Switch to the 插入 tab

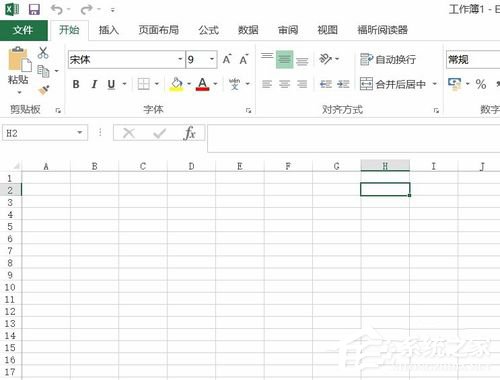[x=109, y=30]
